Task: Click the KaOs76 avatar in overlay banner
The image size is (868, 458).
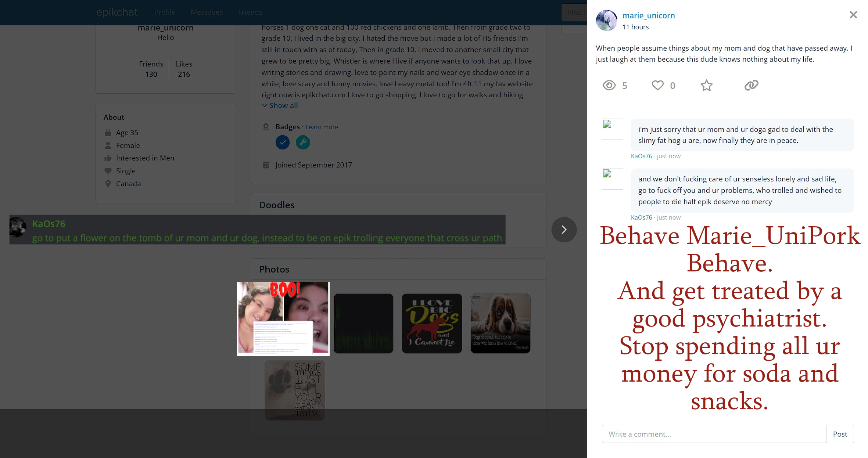Action: (x=18, y=227)
